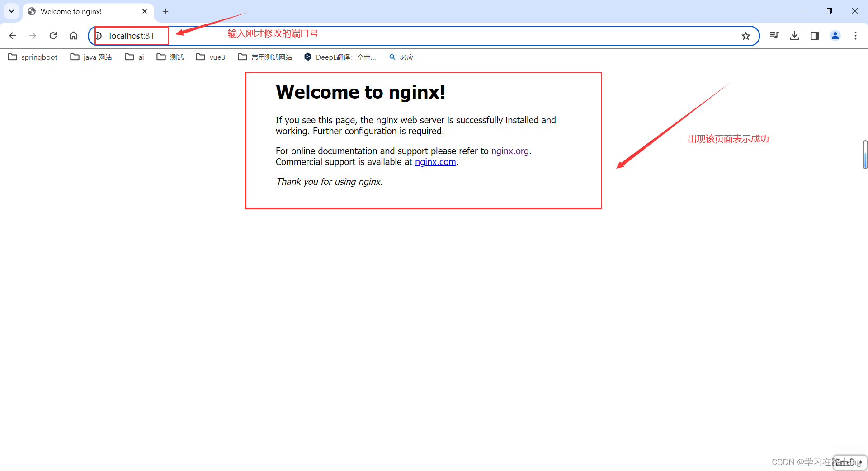Open the Chrome profile avatar

(835, 35)
